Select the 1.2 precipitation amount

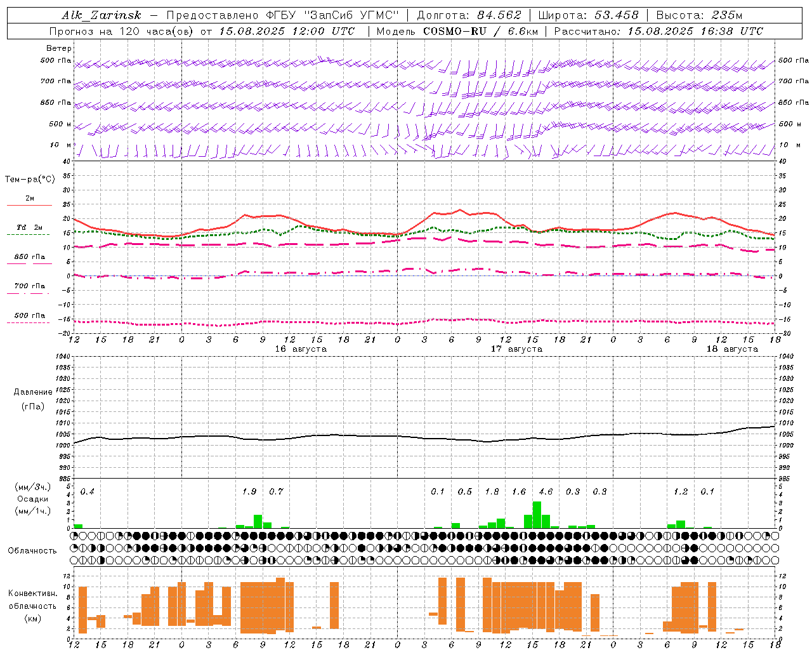pyautogui.click(x=681, y=491)
